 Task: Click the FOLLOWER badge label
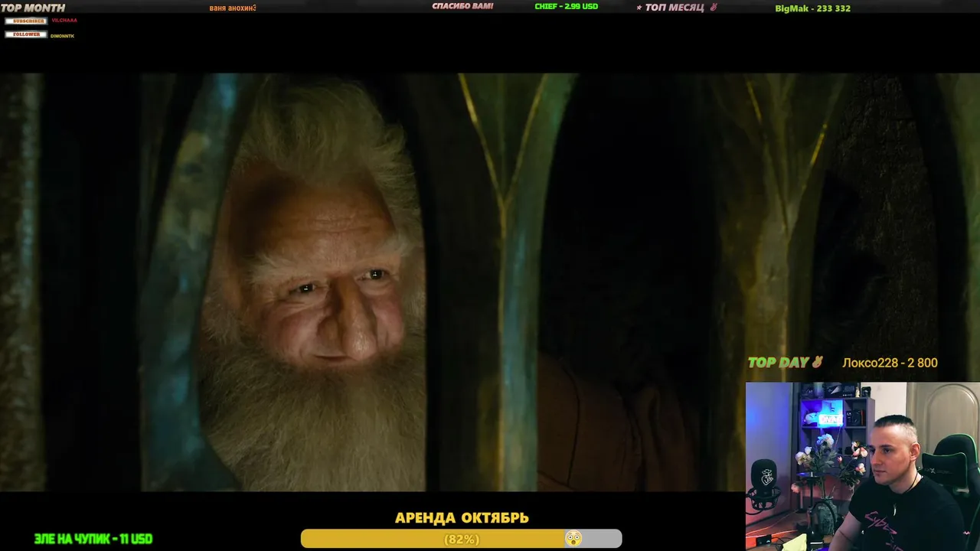tap(26, 34)
